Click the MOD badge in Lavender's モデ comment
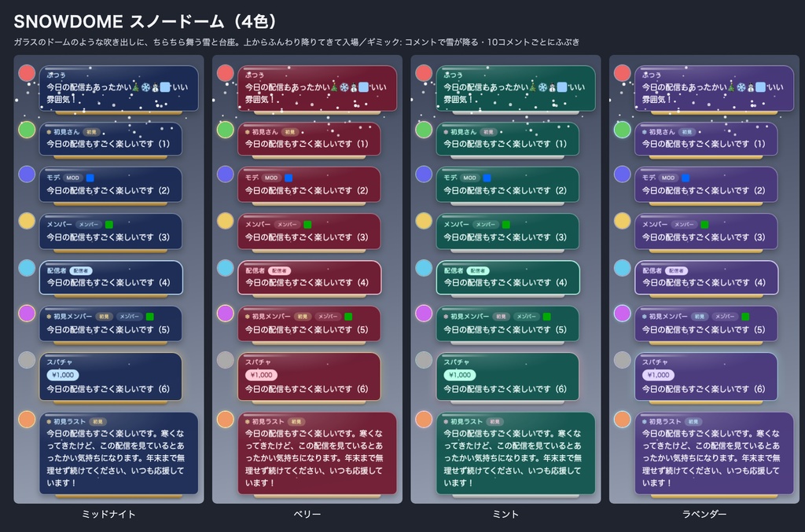Viewport: 805px width, 532px height. point(668,178)
